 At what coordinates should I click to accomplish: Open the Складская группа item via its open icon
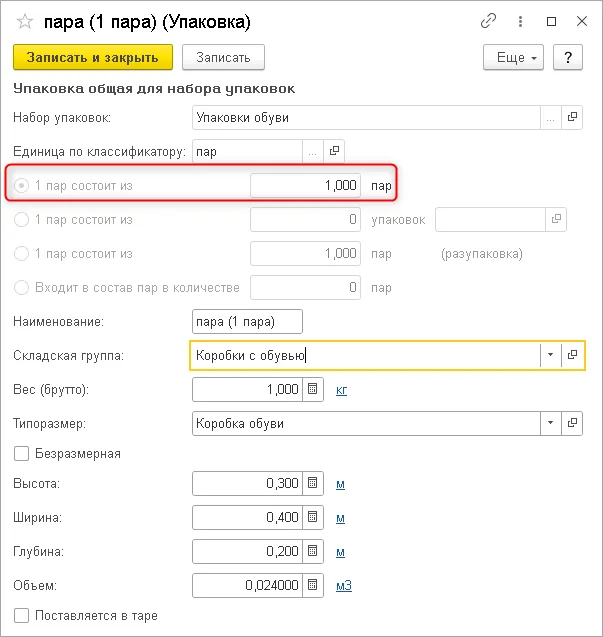tap(572, 355)
